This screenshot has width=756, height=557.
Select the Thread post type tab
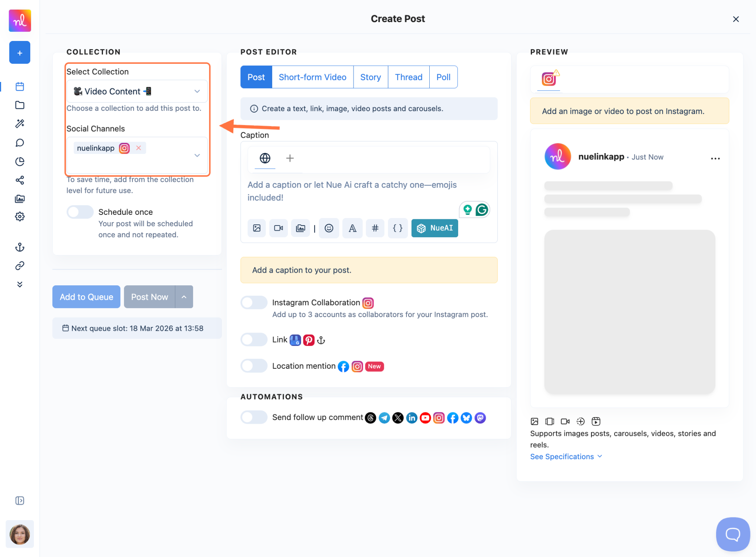click(x=408, y=77)
